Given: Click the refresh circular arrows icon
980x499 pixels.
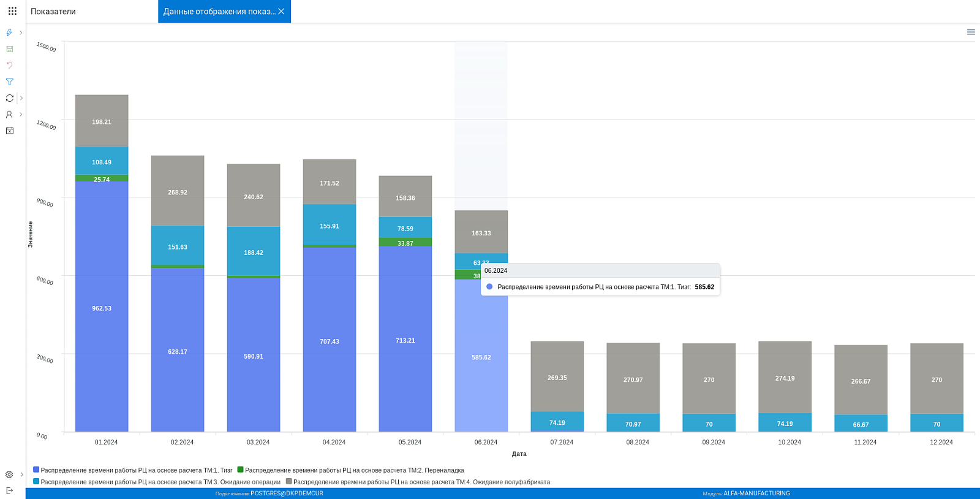Looking at the screenshot, I should 9,98.
